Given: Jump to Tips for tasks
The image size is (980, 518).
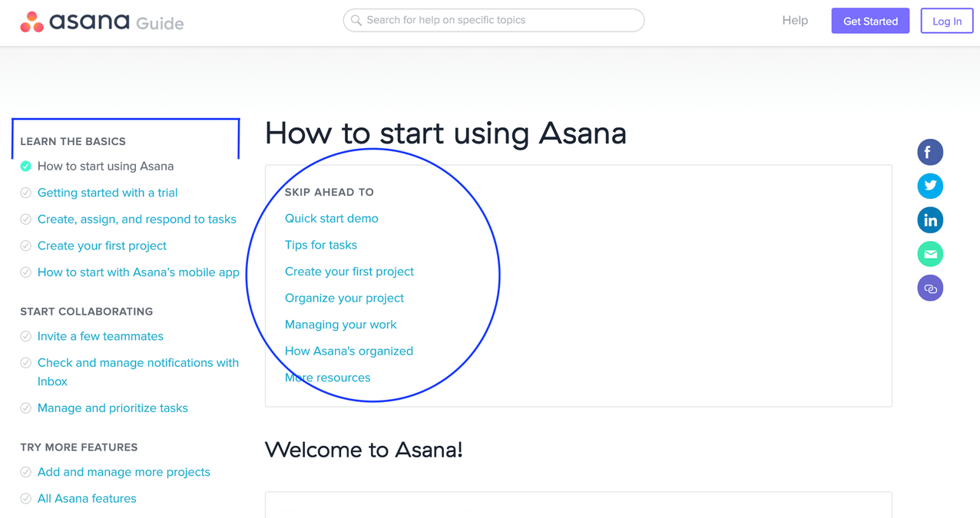Looking at the screenshot, I should point(321,245).
